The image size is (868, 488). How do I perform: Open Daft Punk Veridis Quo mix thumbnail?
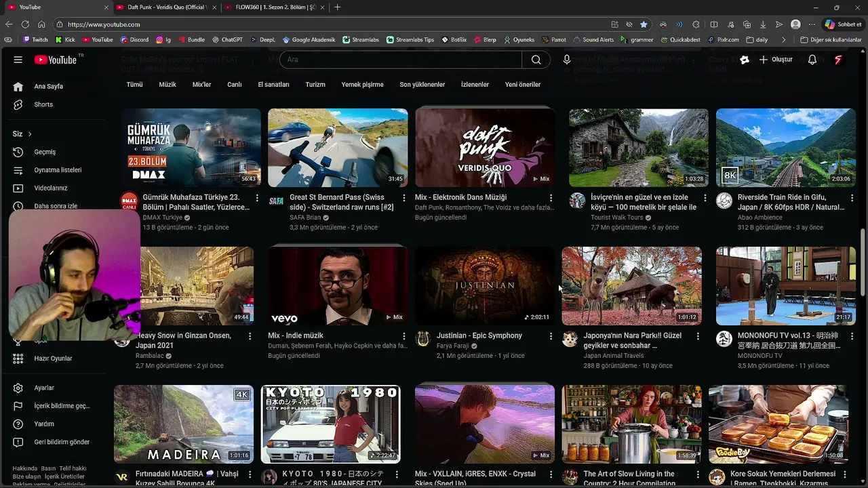point(485,148)
